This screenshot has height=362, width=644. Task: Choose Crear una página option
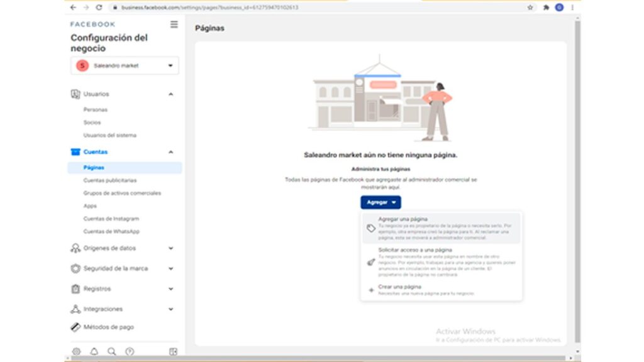(x=441, y=290)
